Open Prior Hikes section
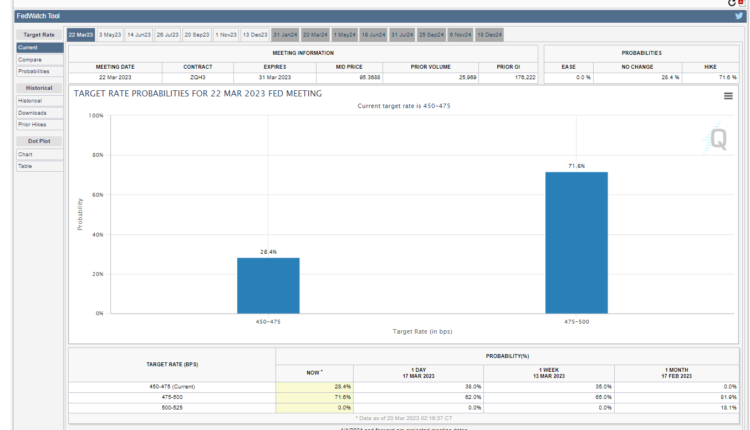Screen dimensions: 750x430 32,124
